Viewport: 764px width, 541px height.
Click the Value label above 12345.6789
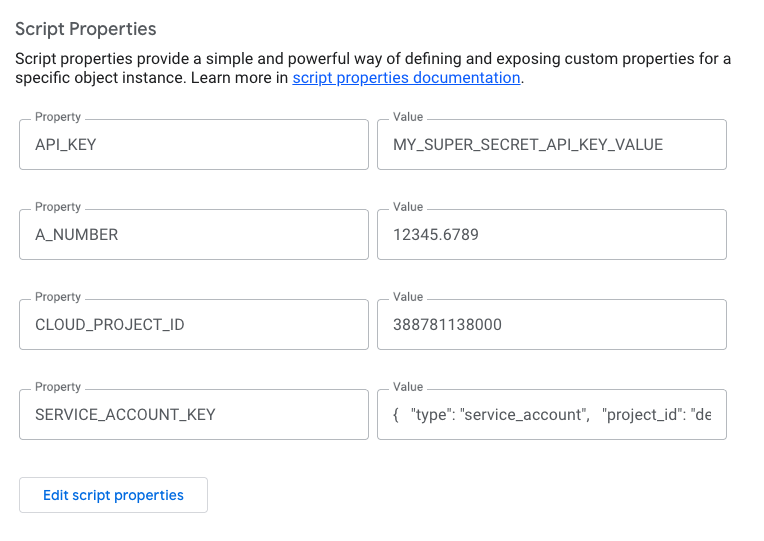[408, 207]
